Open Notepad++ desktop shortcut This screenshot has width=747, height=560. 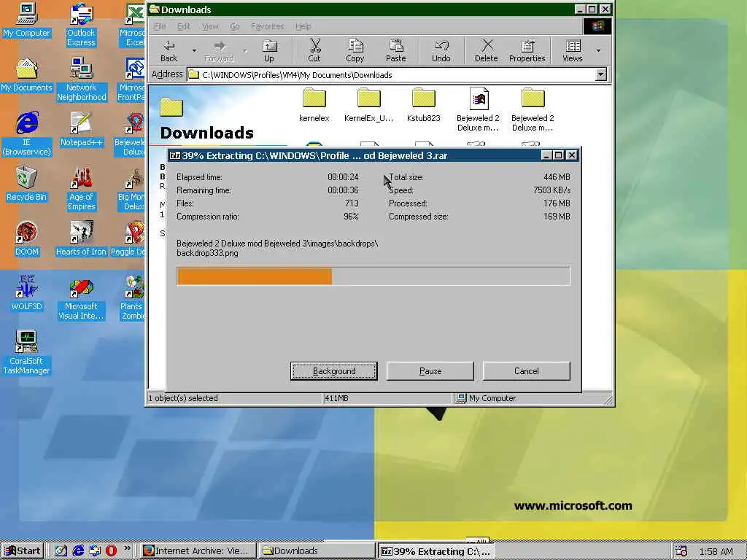(81, 129)
